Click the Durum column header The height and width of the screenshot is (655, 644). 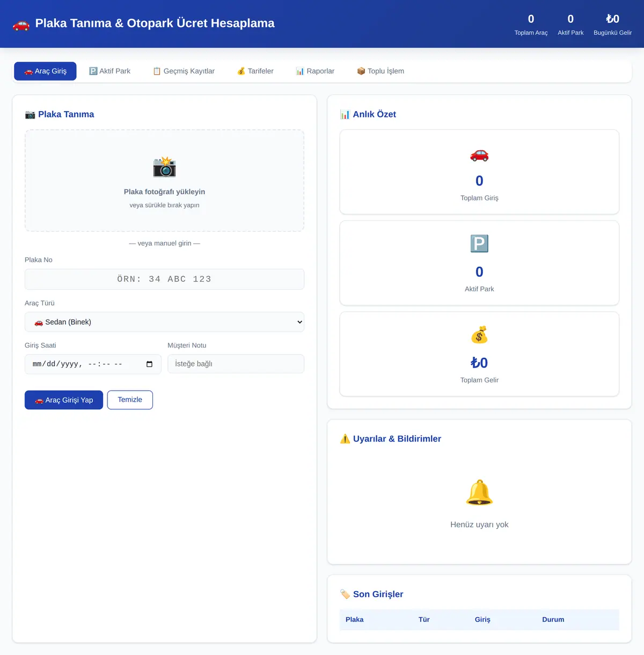553,620
